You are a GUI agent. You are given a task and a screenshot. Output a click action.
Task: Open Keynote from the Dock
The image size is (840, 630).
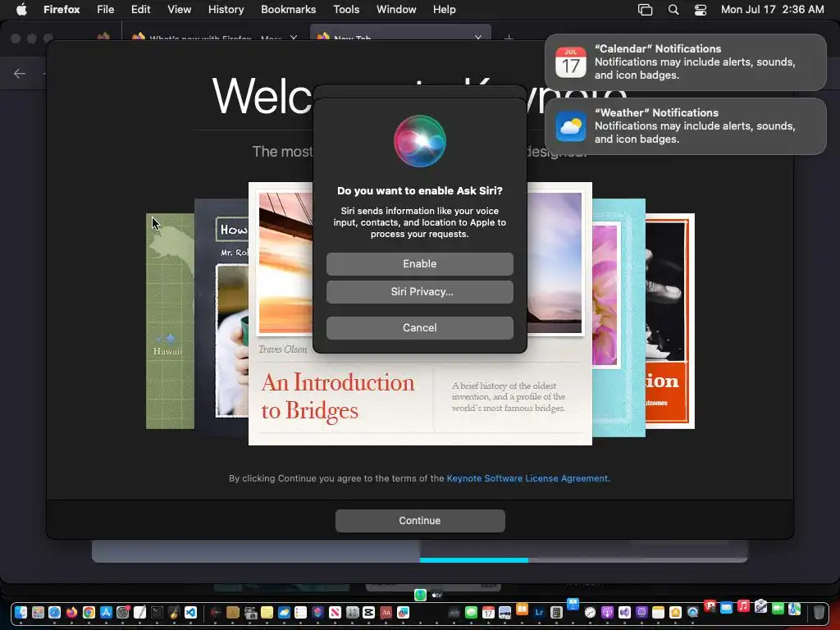573,605
